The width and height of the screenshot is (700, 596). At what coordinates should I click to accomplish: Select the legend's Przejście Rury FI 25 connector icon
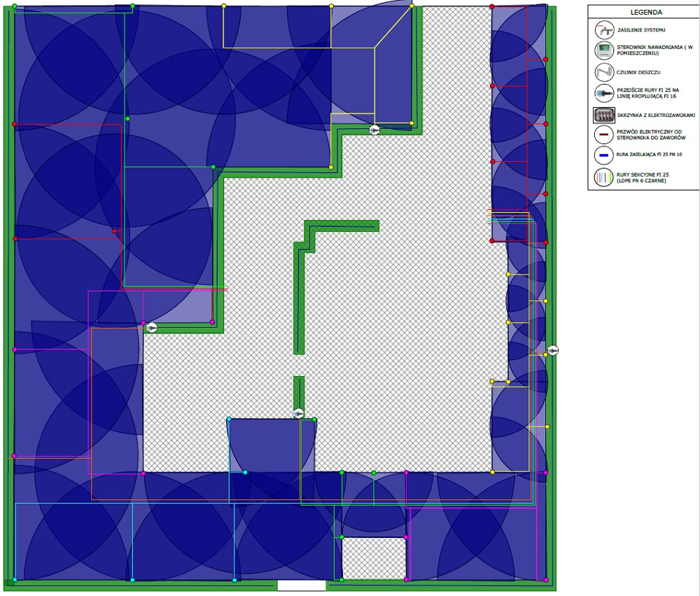(x=603, y=93)
